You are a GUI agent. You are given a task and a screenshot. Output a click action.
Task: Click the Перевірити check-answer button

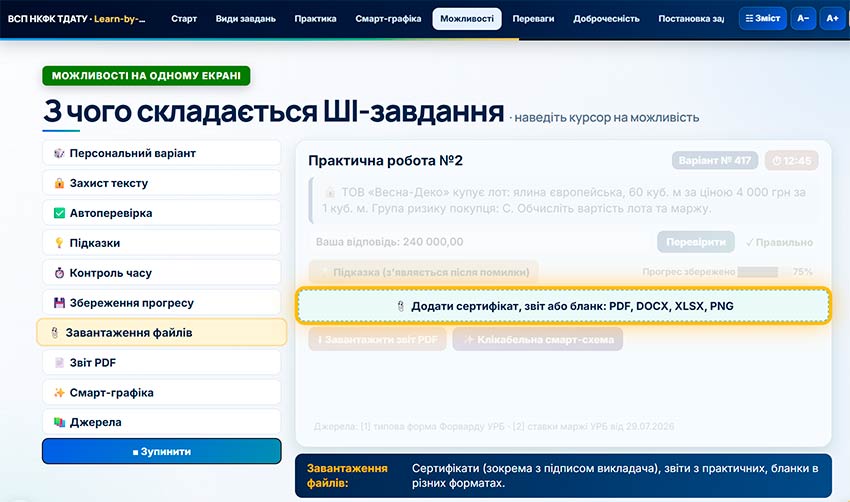696,242
